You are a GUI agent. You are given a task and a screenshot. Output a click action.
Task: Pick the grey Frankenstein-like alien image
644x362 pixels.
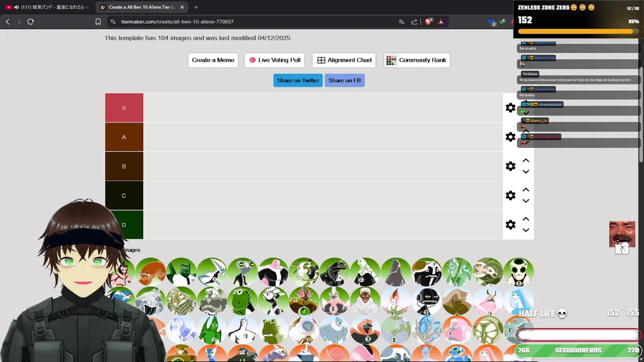pos(212,301)
